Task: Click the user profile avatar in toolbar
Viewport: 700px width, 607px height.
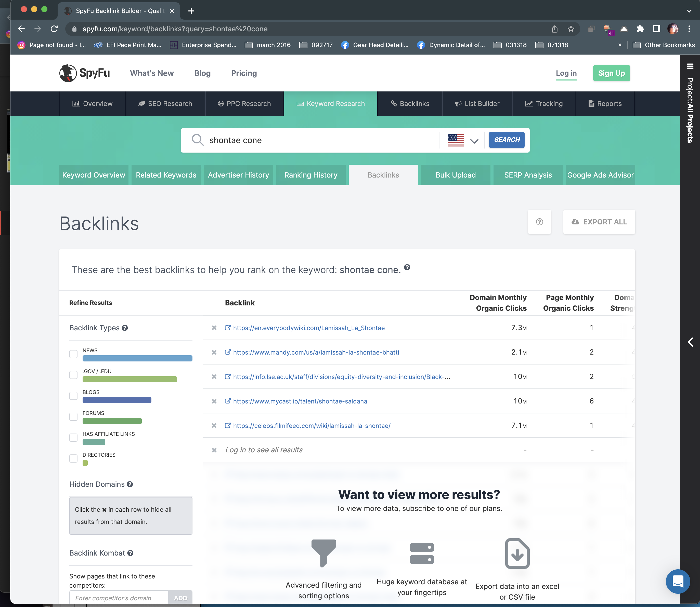Action: coord(673,29)
